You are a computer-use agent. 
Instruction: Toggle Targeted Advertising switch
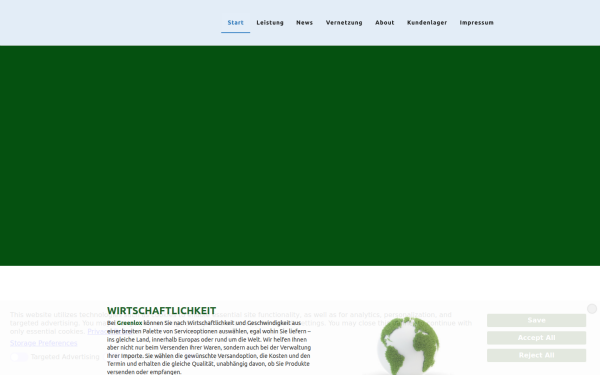(x=19, y=357)
